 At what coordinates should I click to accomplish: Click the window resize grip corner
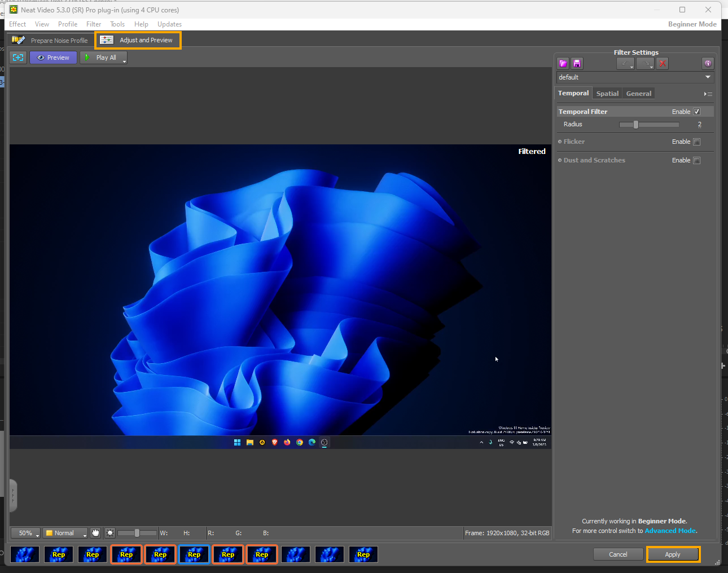717,562
